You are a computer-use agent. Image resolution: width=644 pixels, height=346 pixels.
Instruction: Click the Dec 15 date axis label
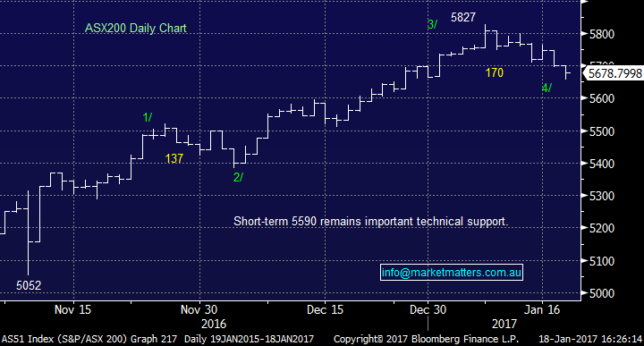click(x=325, y=309)
